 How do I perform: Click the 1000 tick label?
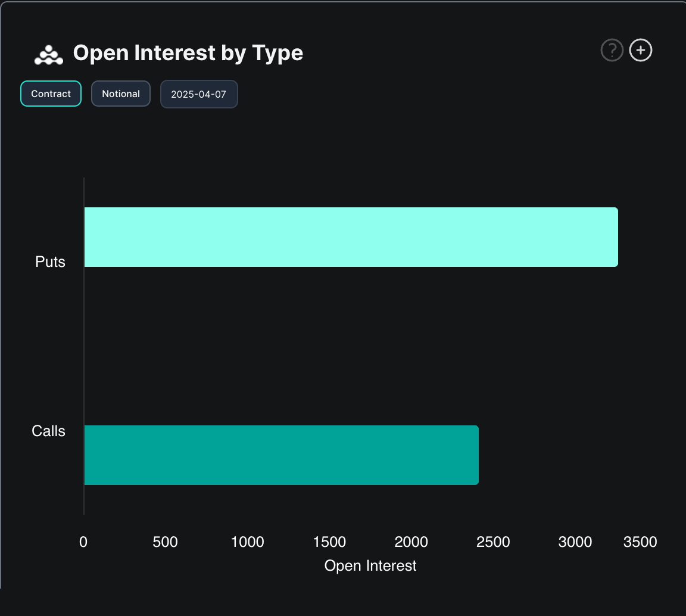tap(247, 542)
